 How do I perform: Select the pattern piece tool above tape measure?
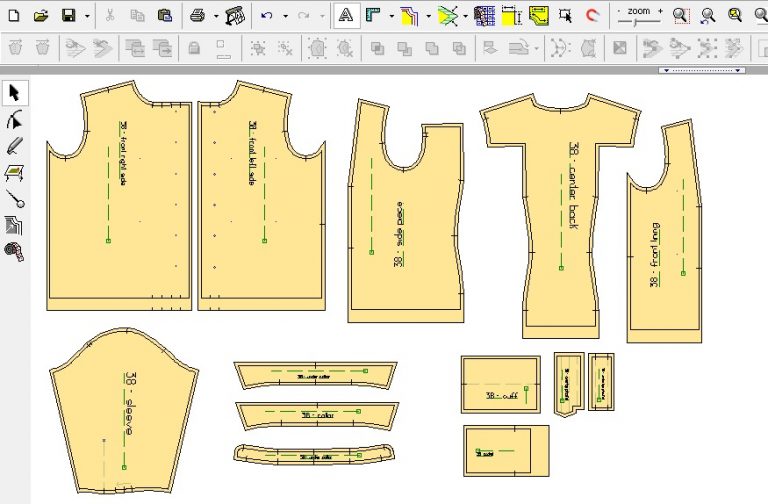click(14, 225)
